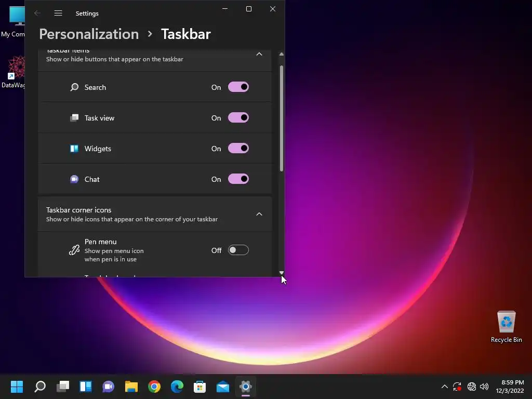Turn off the Task view toggle
This screenshot has width=532, height=399.
pyautogui.click(x=238, y=118)
